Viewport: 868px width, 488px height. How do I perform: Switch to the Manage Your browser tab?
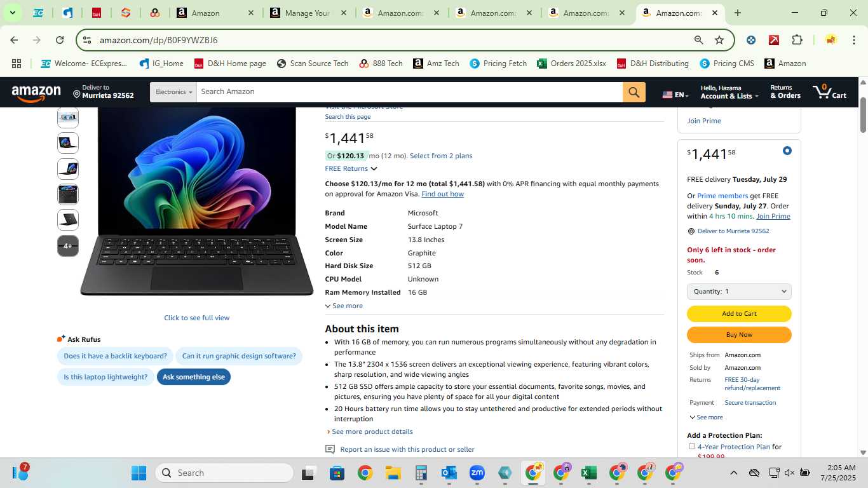[308, 13]
